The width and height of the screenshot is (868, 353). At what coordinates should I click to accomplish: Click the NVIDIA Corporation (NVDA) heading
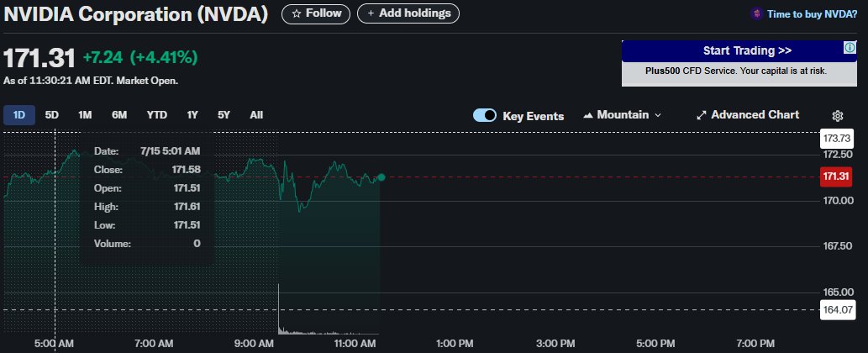pos(136,14)
